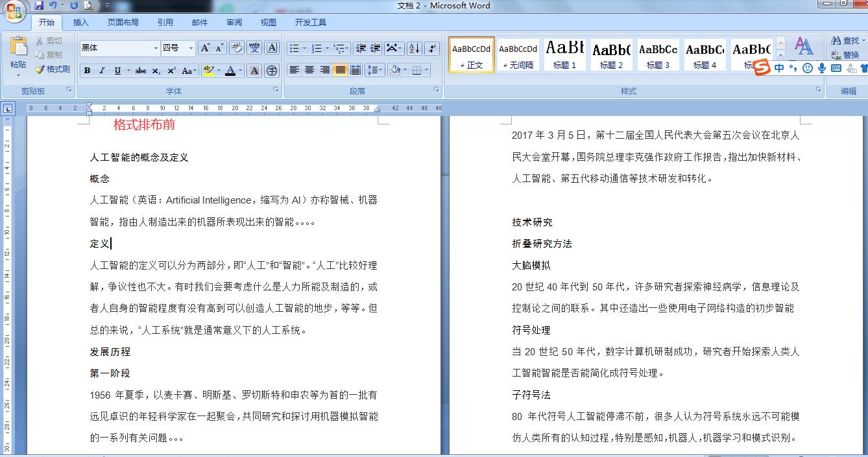Viewport: 868px width, 457px height.
Task: Toggle Subscript formatting
Action: [x=156, y=70]
